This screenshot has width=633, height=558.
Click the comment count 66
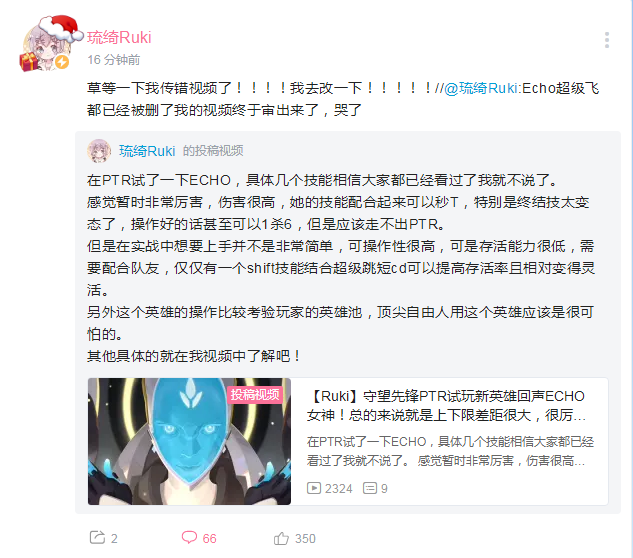tap(210, 539)
